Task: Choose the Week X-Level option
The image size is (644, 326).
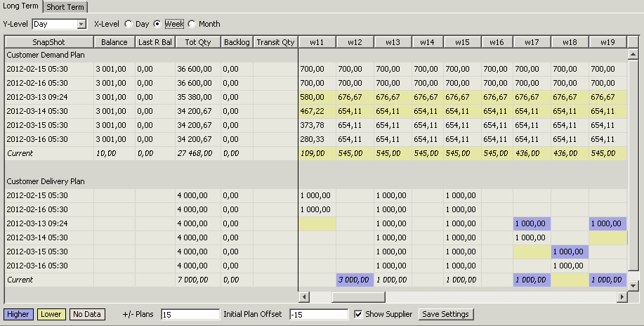Action: click(157, 24)
